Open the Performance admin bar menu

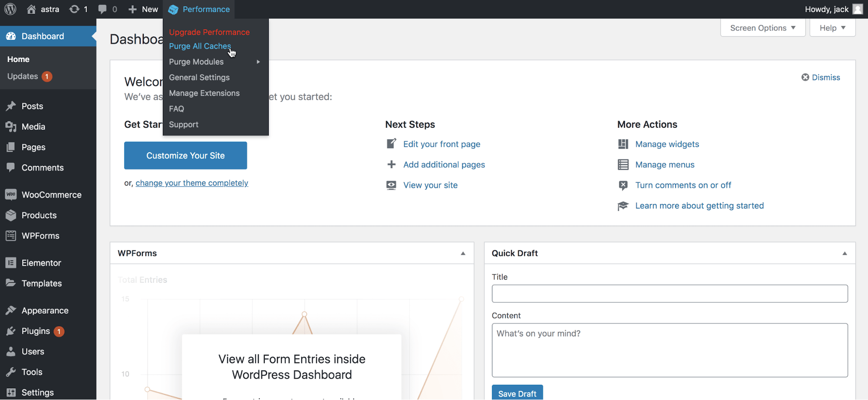(x=199, y=9)
